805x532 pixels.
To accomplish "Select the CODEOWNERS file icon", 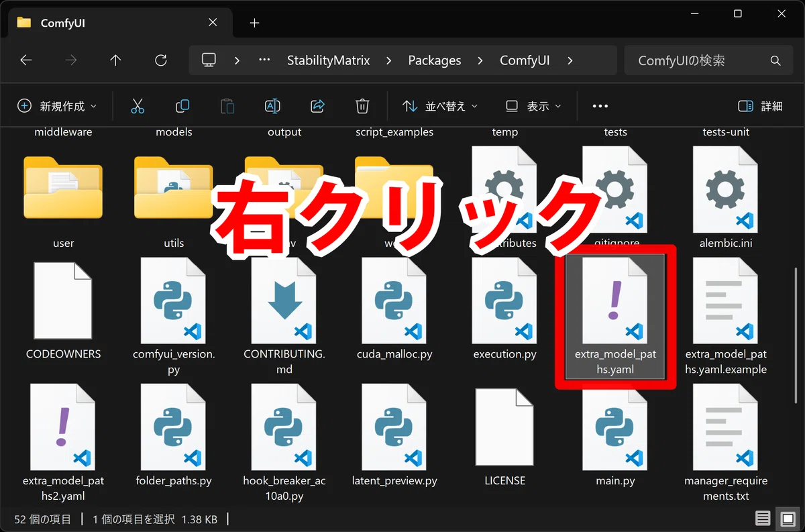I will click(x=63, y=301).
